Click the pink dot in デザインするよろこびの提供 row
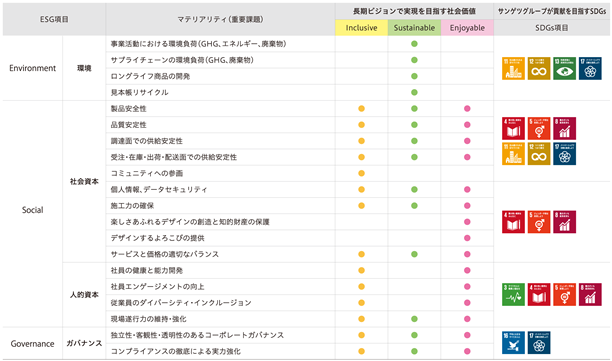 [x=467, y=238]
